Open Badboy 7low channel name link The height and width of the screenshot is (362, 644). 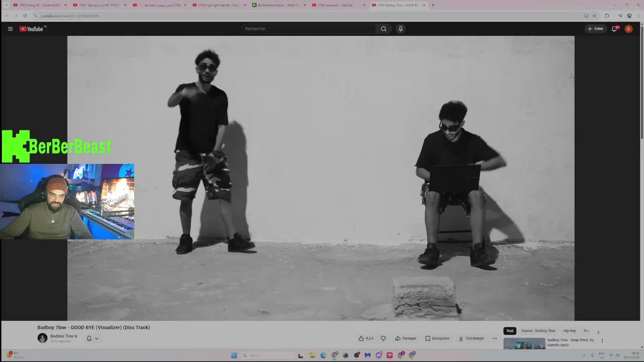coord(62,336)
